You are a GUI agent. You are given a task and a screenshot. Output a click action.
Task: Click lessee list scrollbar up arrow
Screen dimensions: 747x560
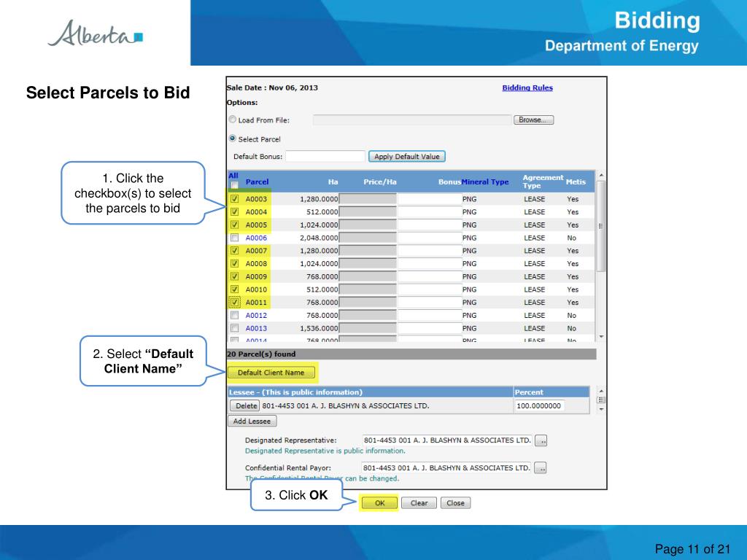[x=601, y=391]
